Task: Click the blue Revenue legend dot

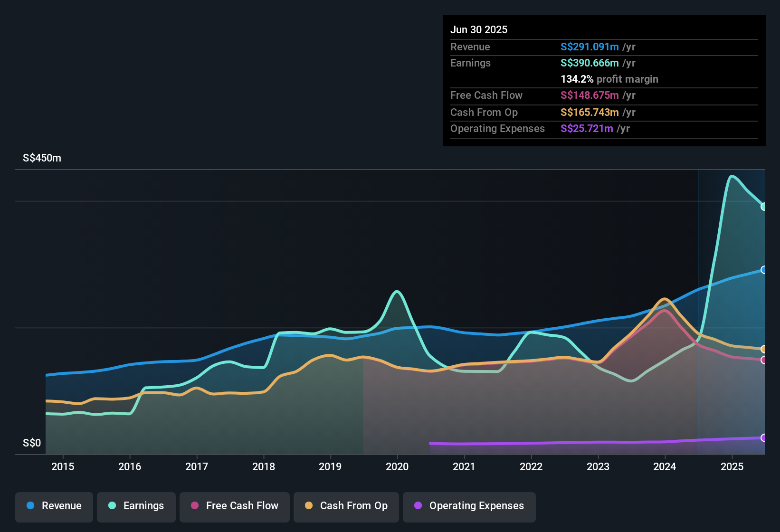Action: (x=30, y=506)
